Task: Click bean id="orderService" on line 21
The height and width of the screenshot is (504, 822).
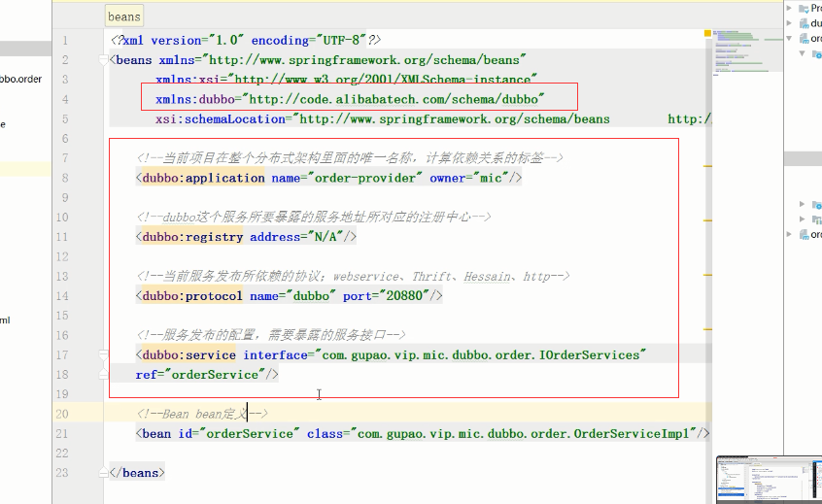Action: [x=218, y=434]
